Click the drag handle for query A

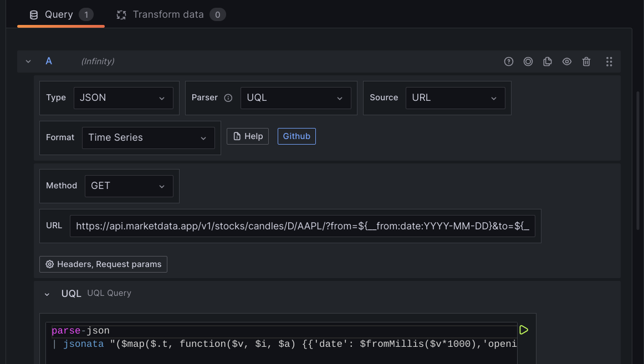pyautogui.click(x=609, y=61)
